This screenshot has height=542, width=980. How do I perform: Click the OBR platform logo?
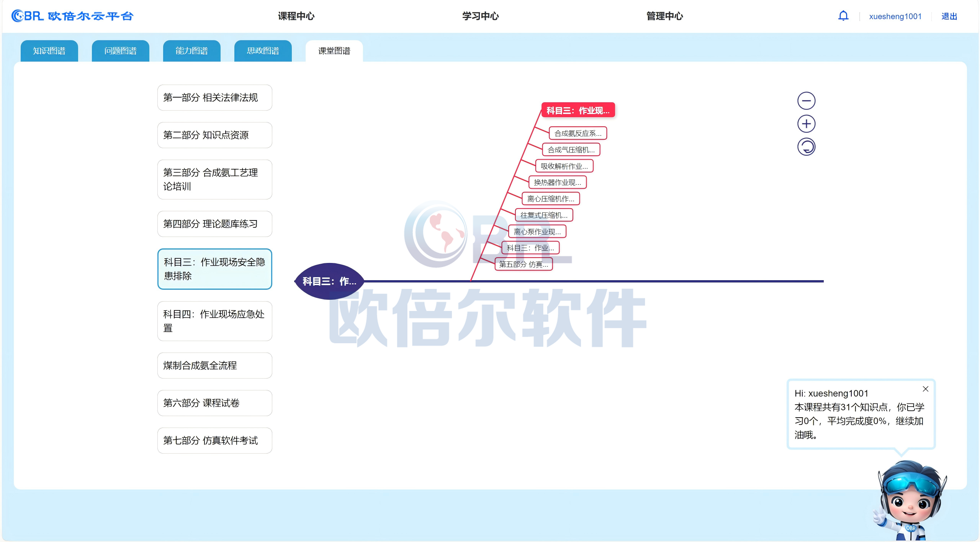[72, 16]
